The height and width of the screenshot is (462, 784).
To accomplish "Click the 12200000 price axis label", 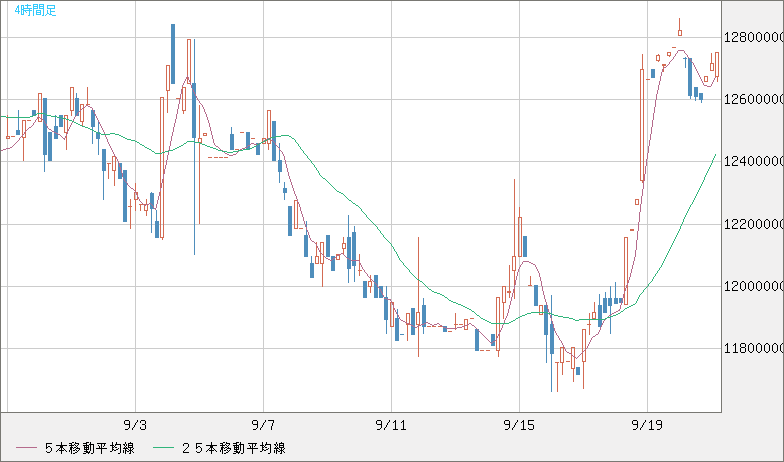I will [x=754, y=224].
